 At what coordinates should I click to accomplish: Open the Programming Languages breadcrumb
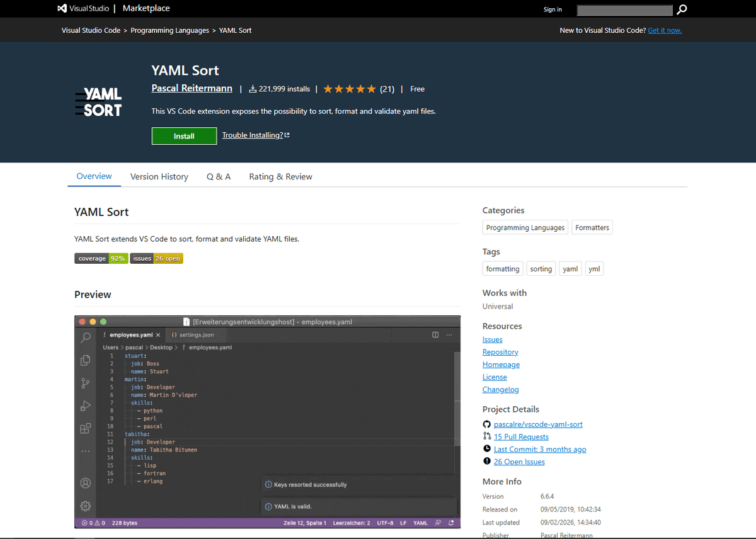tap(169, 30)
